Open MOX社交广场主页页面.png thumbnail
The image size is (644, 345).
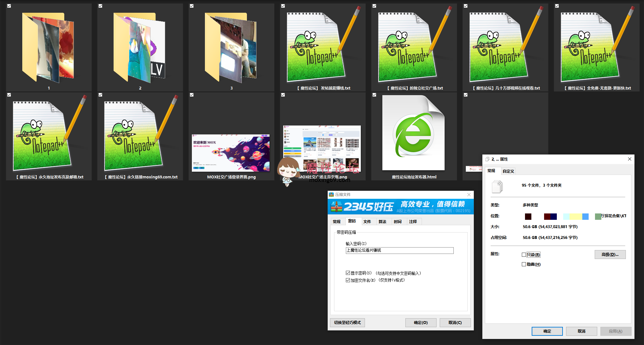(x=322, y=148)
